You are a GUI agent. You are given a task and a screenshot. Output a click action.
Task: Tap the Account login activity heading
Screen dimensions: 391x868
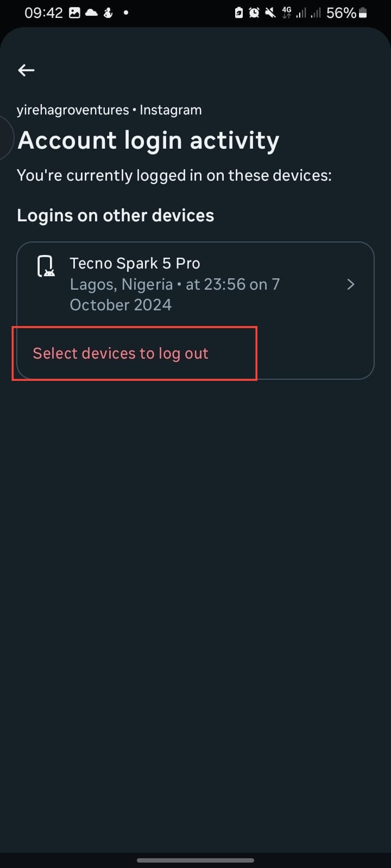tap(148, 141)
